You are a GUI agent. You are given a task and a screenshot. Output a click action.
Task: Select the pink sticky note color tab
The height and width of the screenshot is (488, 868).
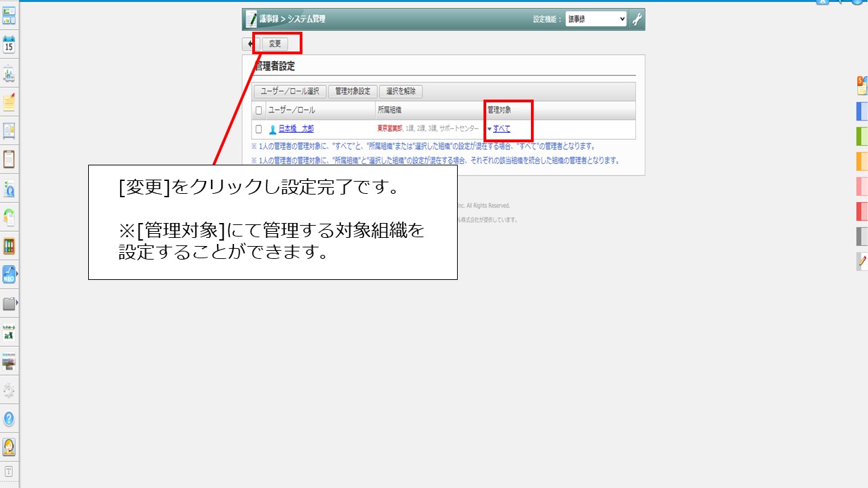[x=863, y=186]
